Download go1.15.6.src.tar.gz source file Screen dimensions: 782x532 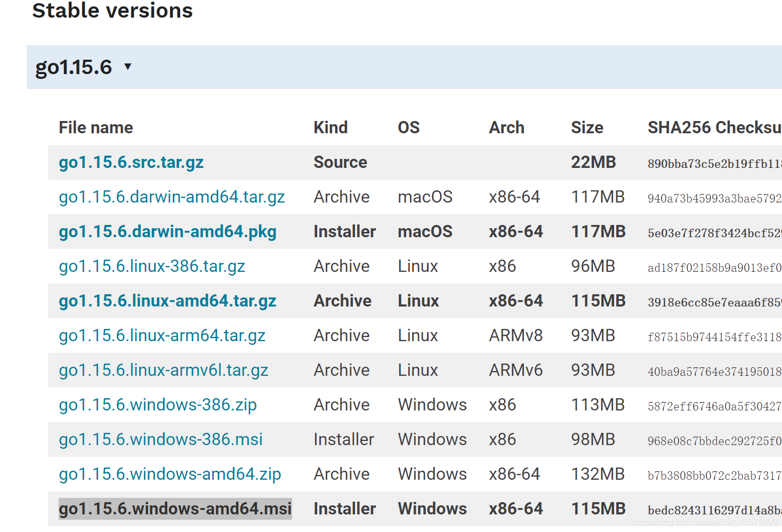131,162
